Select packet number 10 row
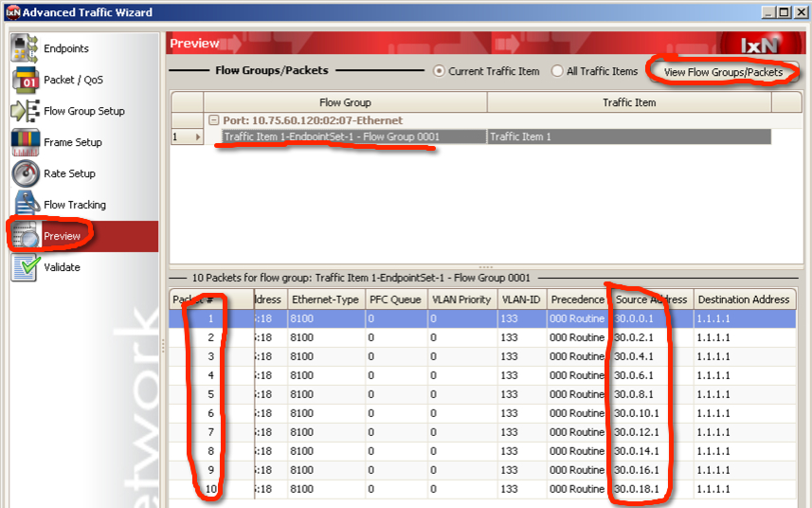 click(482, 489)
